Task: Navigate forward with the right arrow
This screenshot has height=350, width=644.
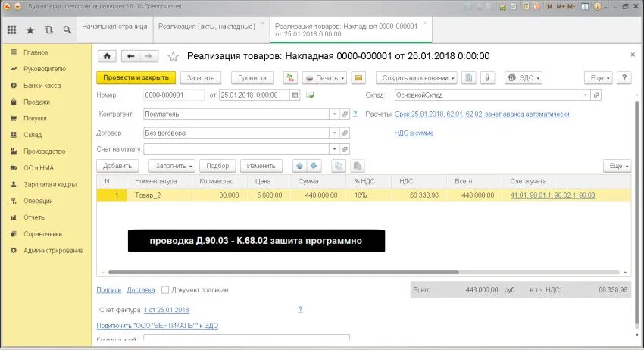Action: [148, 56]
